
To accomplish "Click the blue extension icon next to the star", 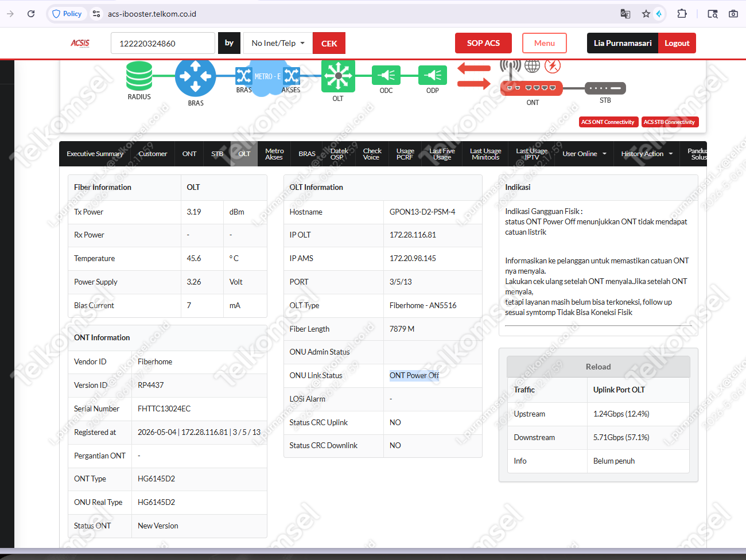I will 659,14.
